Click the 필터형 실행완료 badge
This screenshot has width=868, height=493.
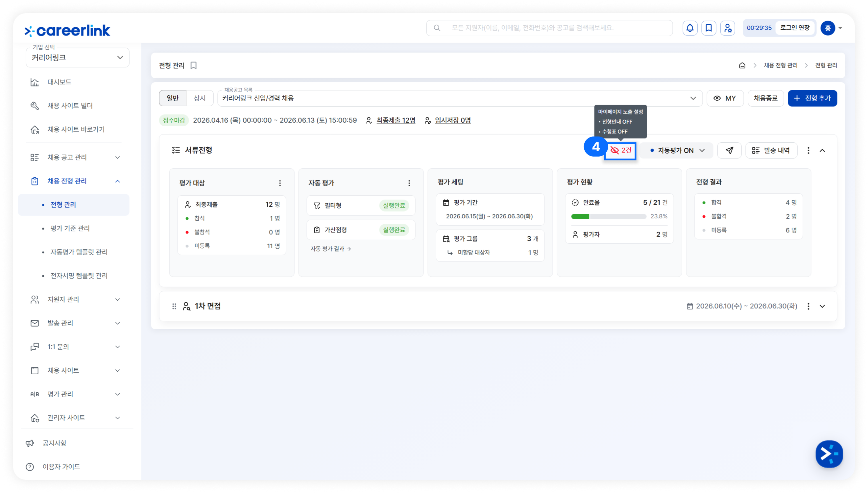(394, 206)
